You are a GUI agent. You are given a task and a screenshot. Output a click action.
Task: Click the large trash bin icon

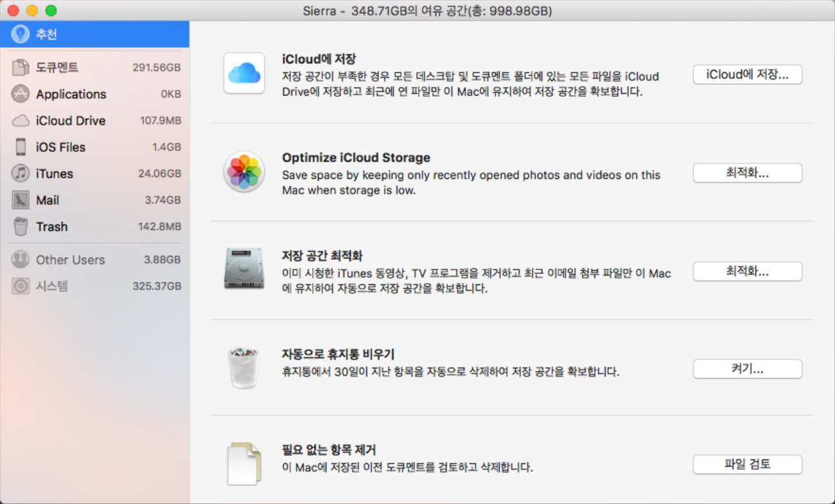tap(244, 367)
